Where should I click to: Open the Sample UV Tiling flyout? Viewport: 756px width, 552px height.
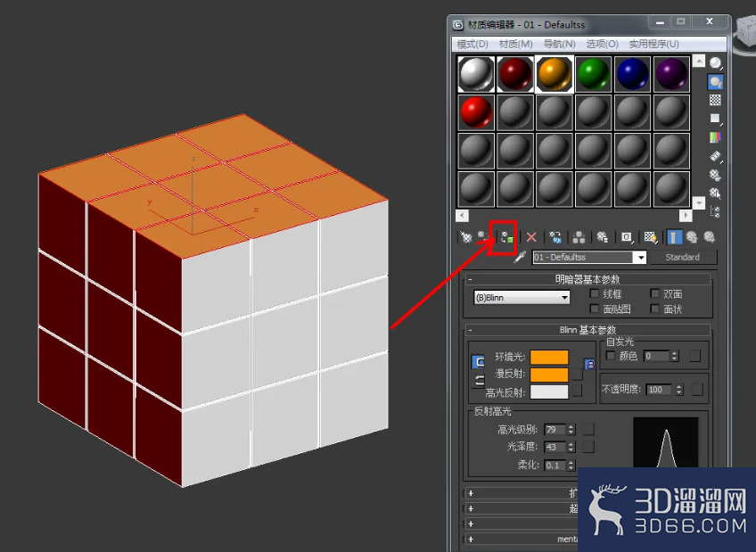tap(716, 119)
